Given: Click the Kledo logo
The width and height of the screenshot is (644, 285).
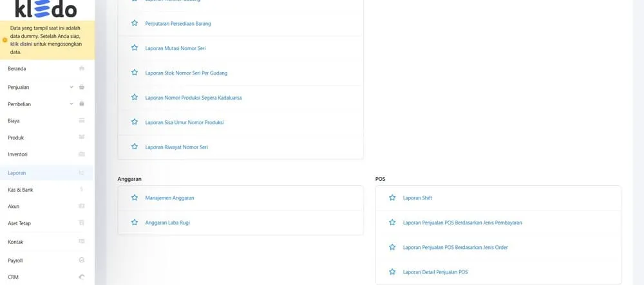Looking at the screenshot, I should point(46,8).
